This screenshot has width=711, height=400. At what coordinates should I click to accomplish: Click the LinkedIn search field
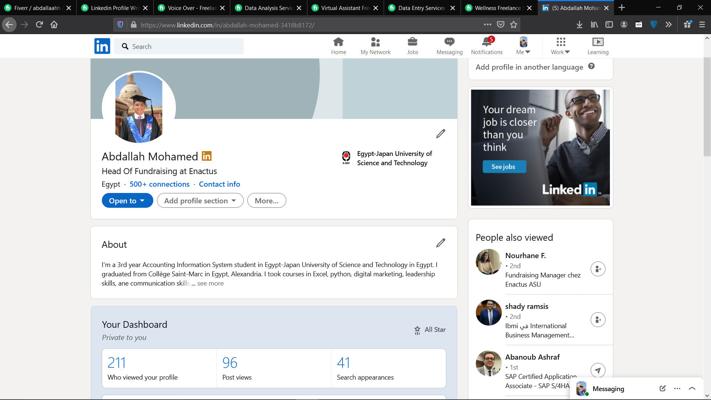point(185,46)
